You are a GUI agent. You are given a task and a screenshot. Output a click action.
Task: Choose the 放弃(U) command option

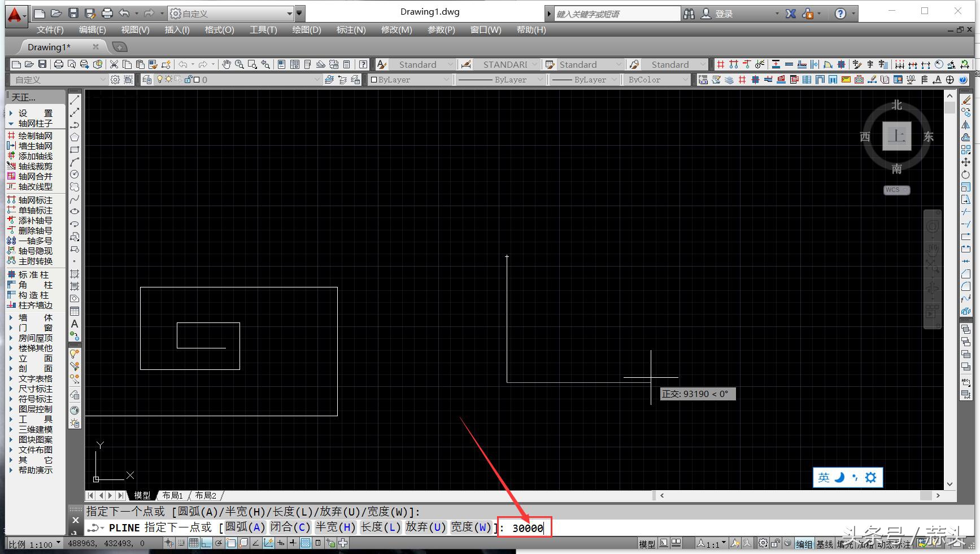pyautogui.click(x=426, y=527)
